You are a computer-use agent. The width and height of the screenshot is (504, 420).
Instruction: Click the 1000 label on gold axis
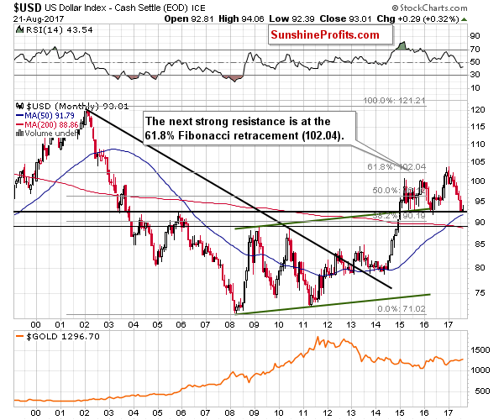tap(480, 370)
